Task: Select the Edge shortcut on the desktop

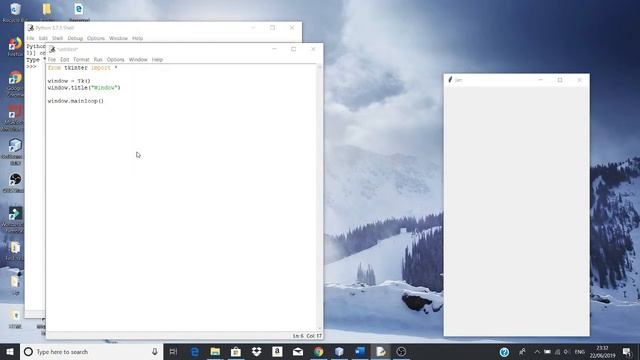Action: 79,11
